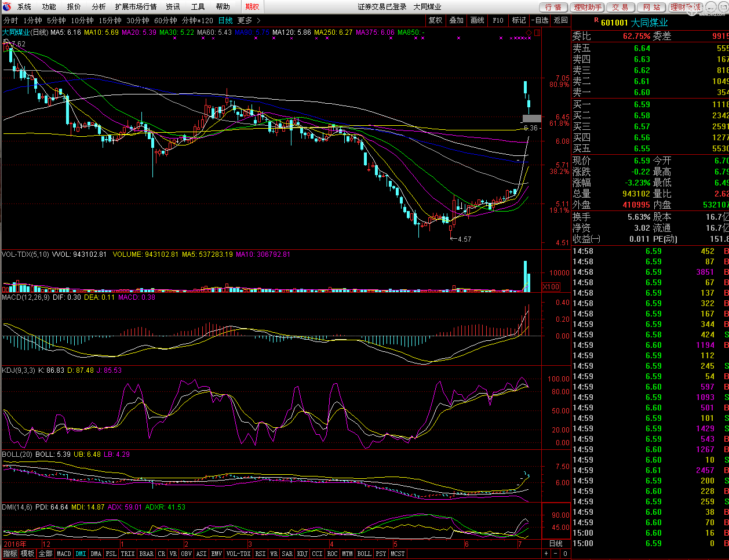Click the 复权 toolbar button
729x560 pixels.
pos(435,20)
